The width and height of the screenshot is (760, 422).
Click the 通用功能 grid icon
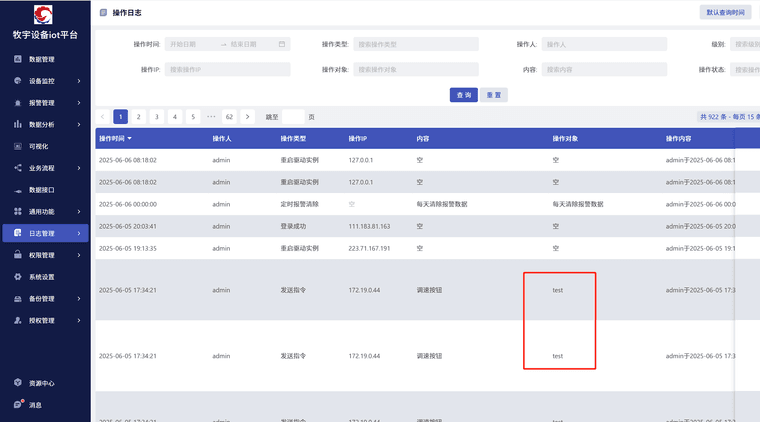click(17, 211)
